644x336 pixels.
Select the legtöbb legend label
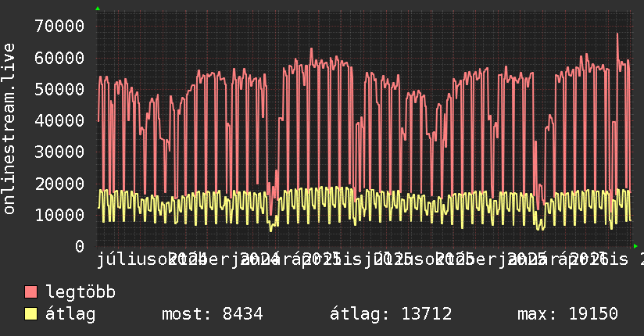coord(80,292)
